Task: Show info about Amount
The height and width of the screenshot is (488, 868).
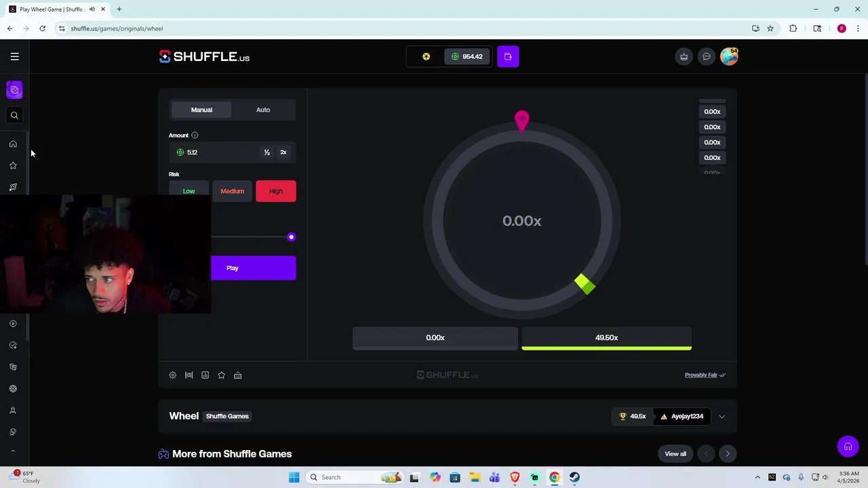Action: click(195, 135)
